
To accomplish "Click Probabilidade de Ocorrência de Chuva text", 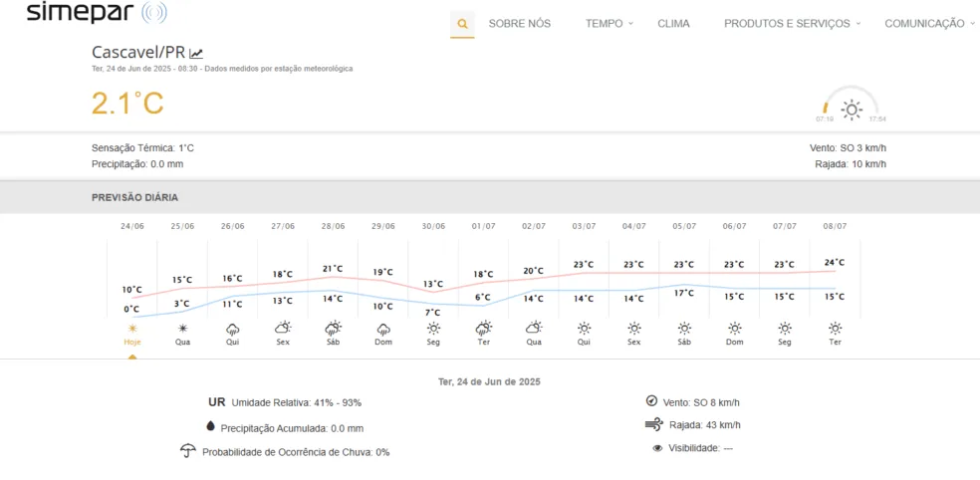I will point(296,452).
